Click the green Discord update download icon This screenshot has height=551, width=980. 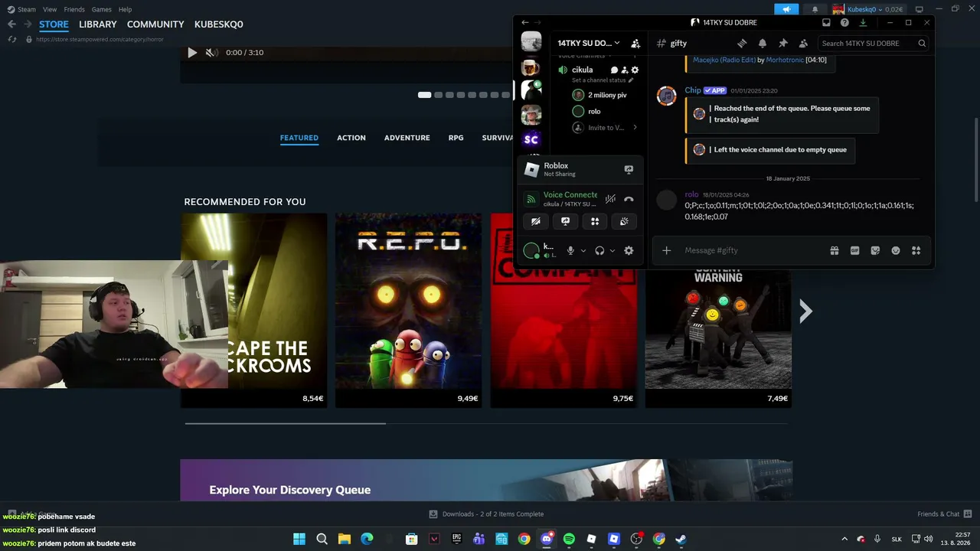pyautogui.click(x=863, y=23)
